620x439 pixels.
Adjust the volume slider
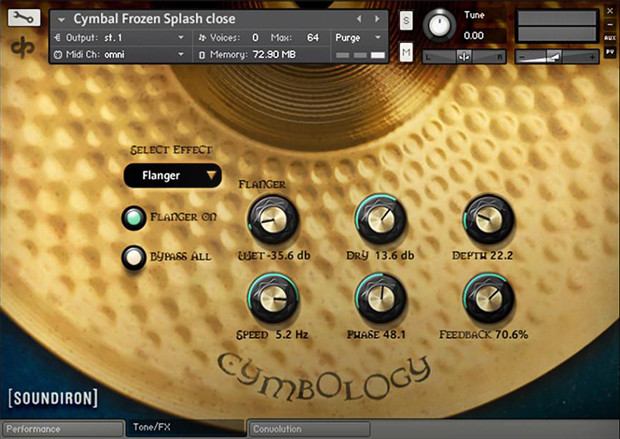point(556,57)
